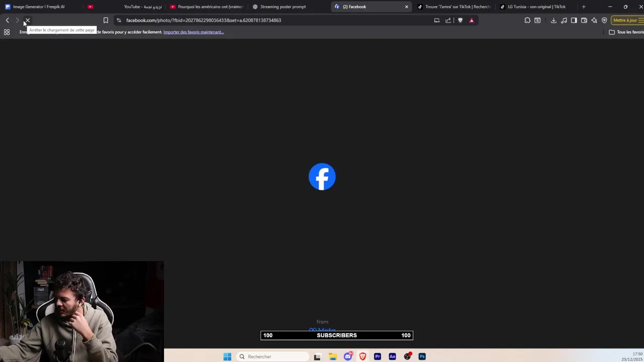Open the Leo AI sparkle icon
Viewport: 644px width, 362px height.
[x=594, y=20]
